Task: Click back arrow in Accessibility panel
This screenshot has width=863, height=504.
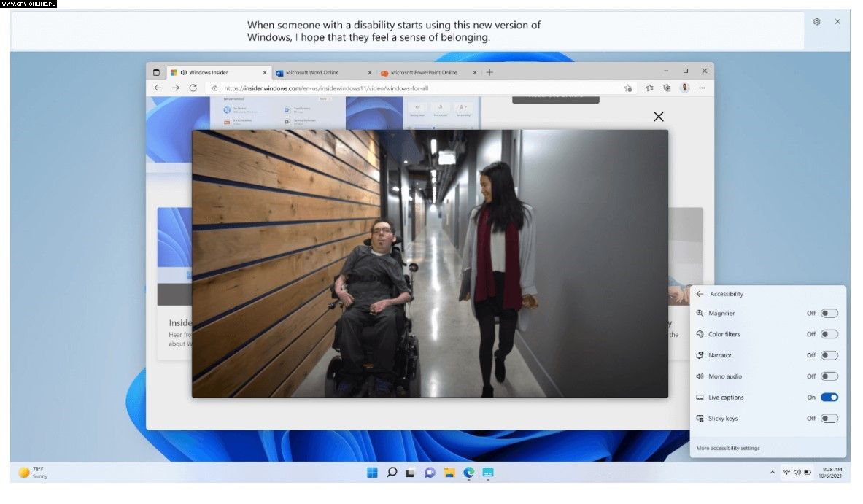Action: (x=700, y=294)
